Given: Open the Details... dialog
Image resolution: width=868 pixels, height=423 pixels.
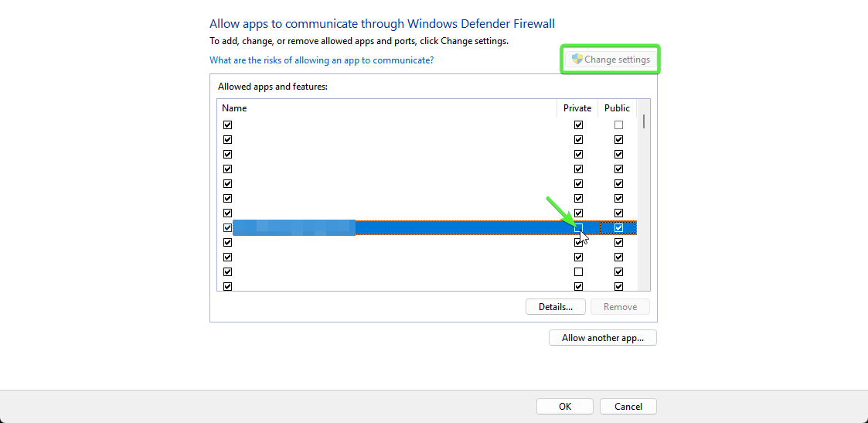Looking at the screenshot, I should (555, 307).
